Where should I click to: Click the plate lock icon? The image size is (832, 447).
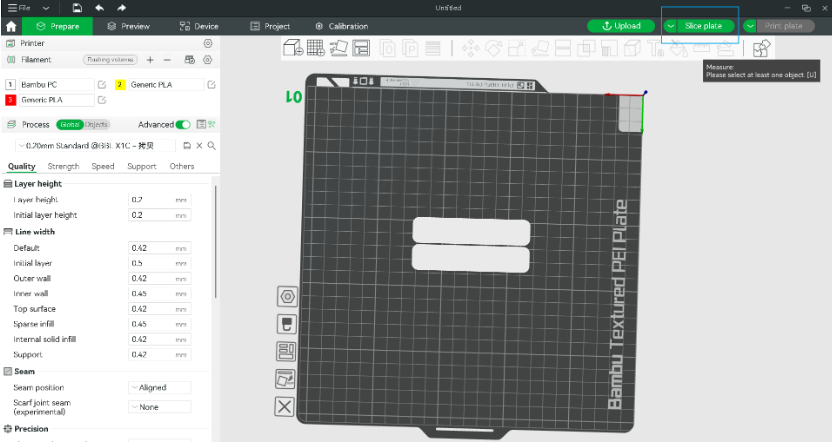[x=287, y=324]
